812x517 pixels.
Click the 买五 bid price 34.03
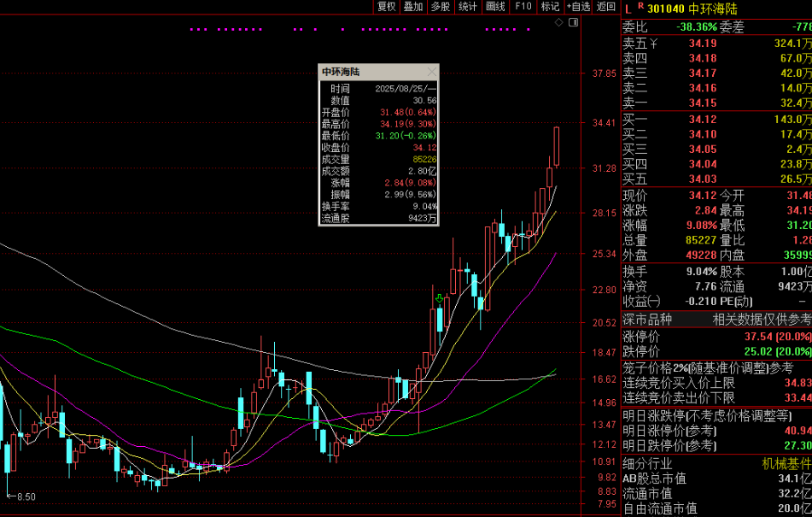point(703,179)
